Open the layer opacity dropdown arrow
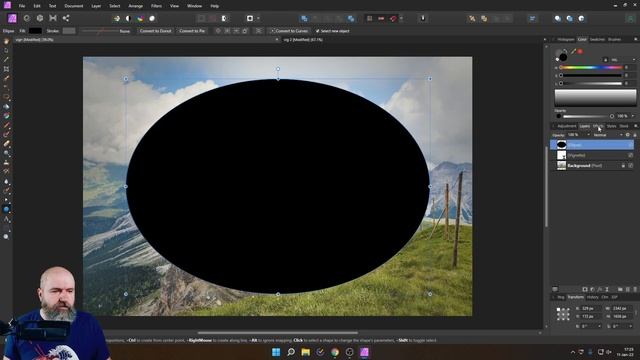Screen dimensions: 640x360 click(588, 135)
